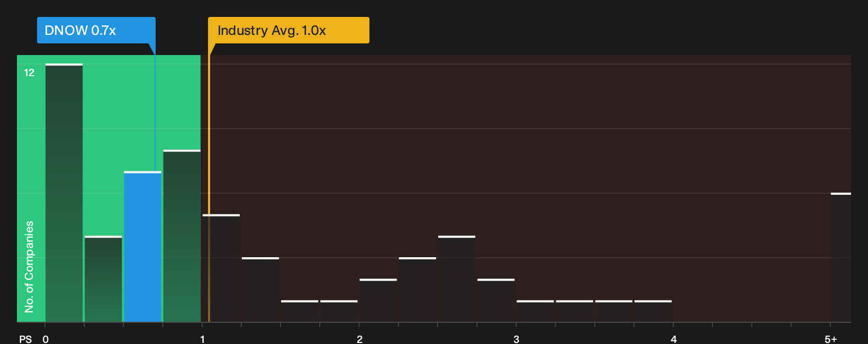Select the highlighted blue DNOW histogram bar
The width and height of the screenshot is (868, 344).
click(x=142, y=247)
